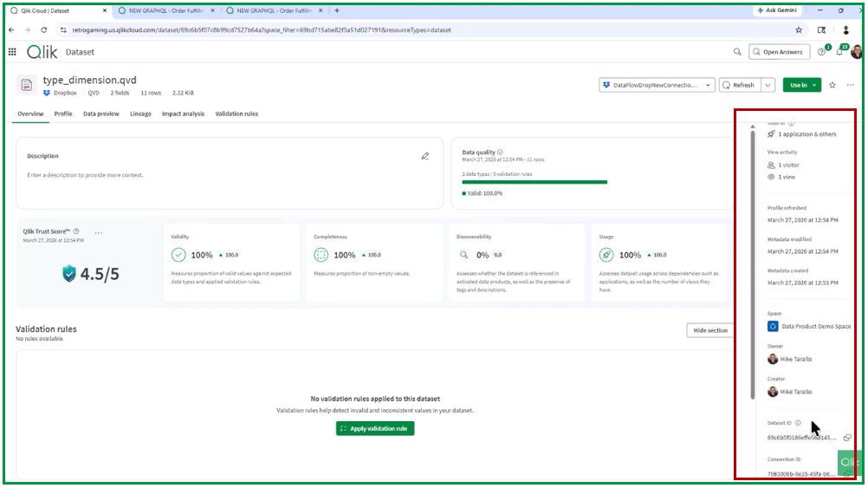Screen dimensions: 868x488
Task: Go to the Impact analysis tab
Action: click(x=183, y=114)
